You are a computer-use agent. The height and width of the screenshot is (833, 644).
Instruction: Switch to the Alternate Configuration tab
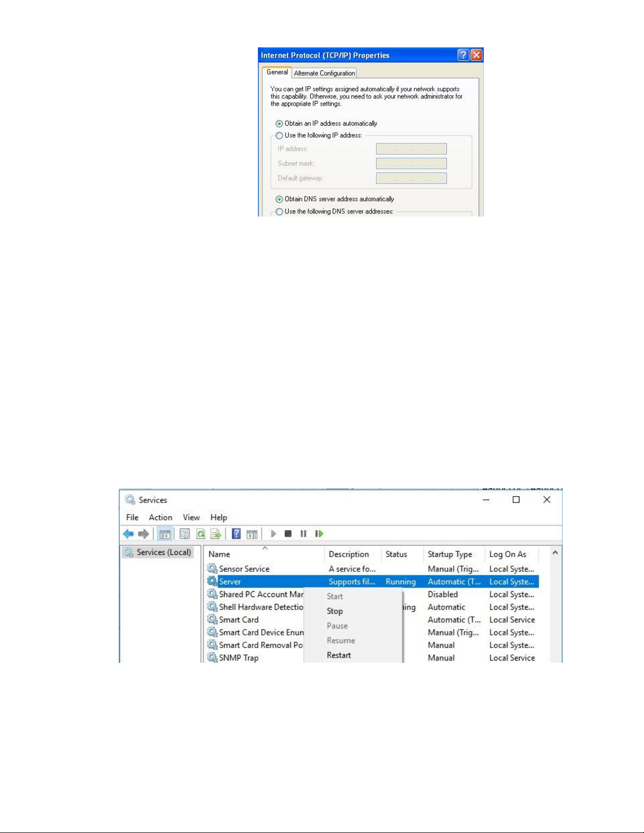point(324,74)
